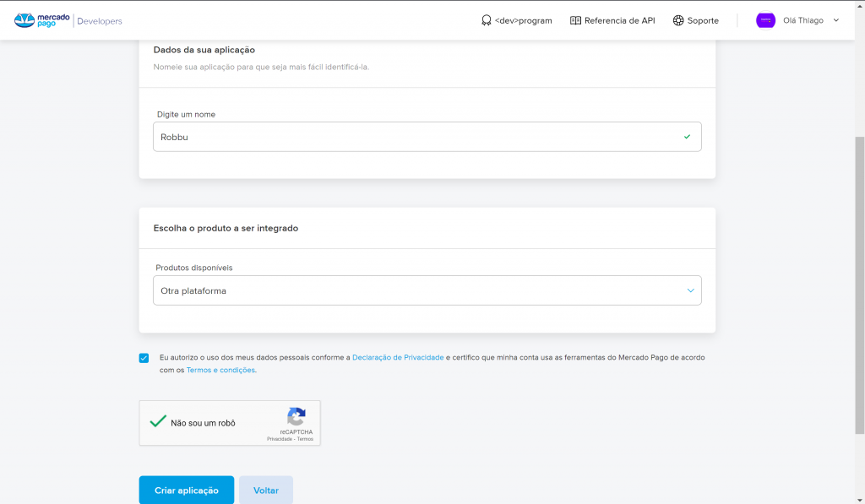Click the Voltar button
Image resolution: width=865 pixels, height=504 pixels.
(x=265, y=490)
